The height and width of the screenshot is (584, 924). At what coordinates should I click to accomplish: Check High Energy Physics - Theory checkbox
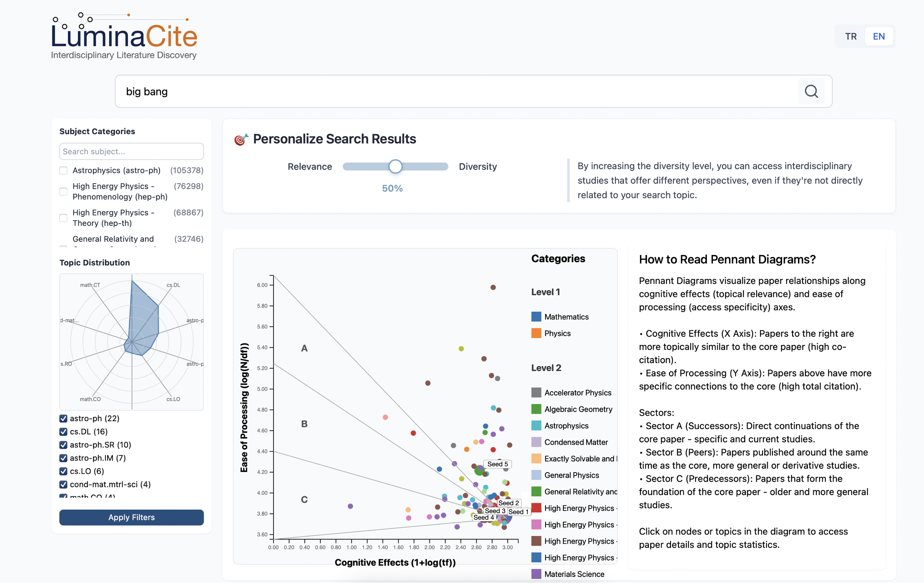[x=63, y=218]
